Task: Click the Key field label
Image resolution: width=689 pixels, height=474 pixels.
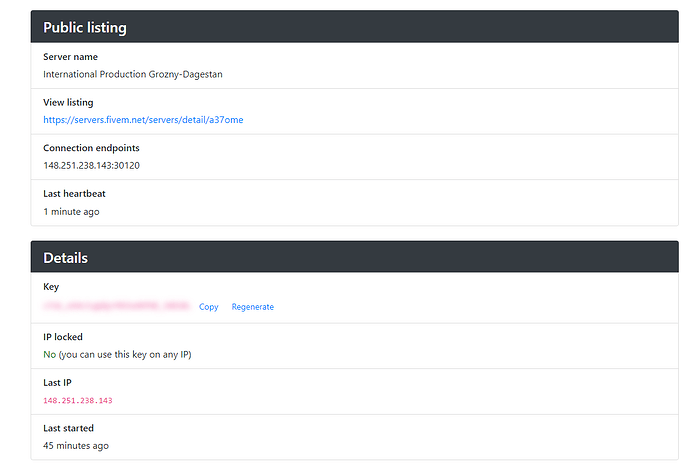Action: (x=51, y=287)
